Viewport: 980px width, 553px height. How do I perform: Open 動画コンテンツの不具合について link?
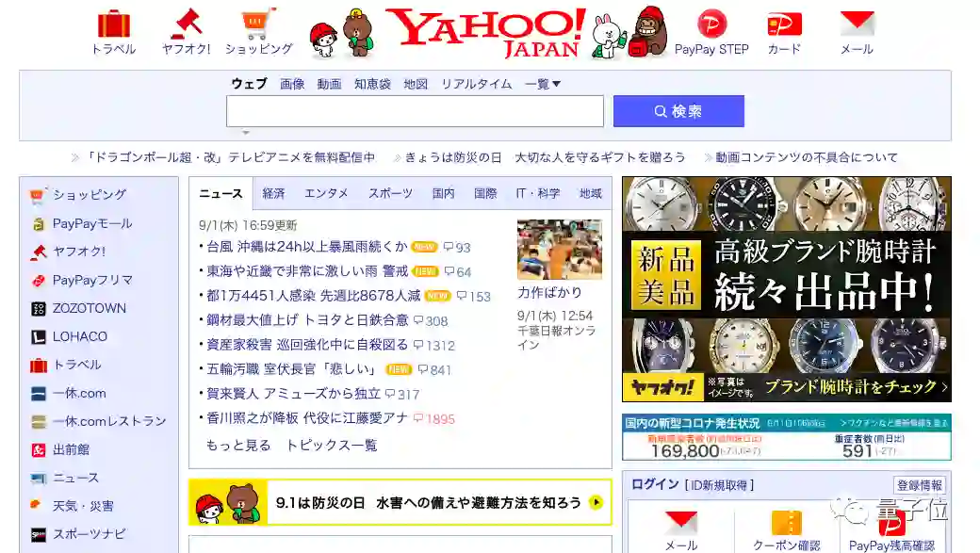click(x=807, y=157)
